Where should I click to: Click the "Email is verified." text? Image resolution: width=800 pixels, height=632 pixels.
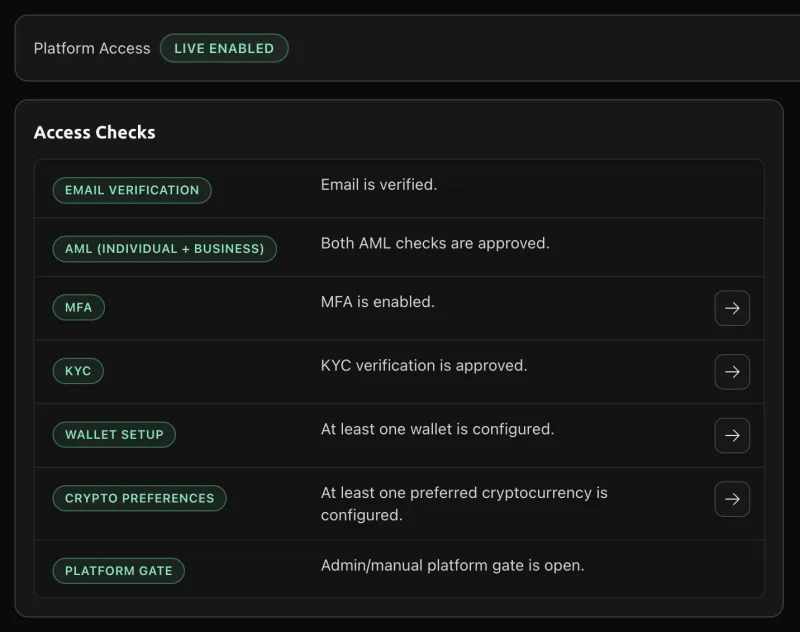pos(378,184)
